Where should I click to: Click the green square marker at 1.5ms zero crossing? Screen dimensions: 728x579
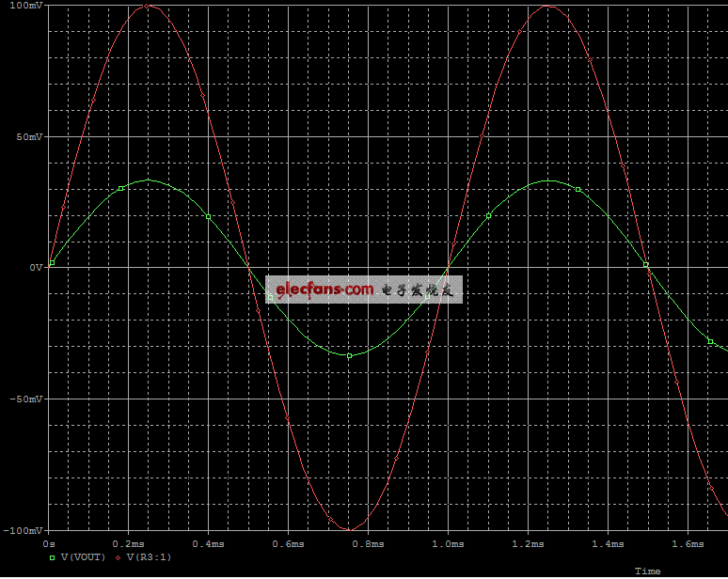[646, 265]
